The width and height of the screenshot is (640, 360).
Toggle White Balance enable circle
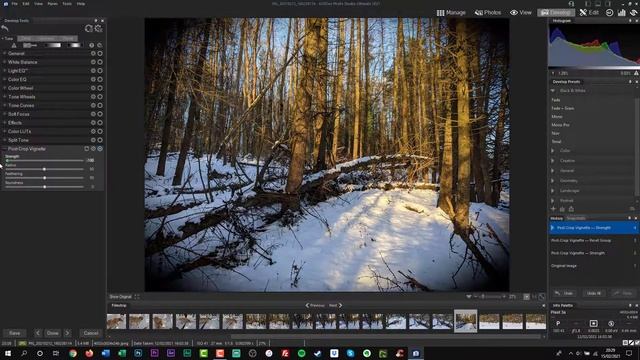[100, 62]
